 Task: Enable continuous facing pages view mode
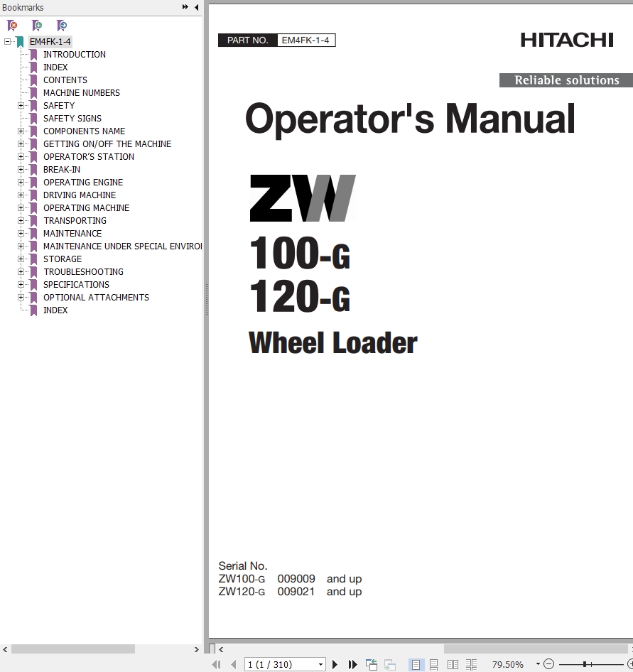471,664
